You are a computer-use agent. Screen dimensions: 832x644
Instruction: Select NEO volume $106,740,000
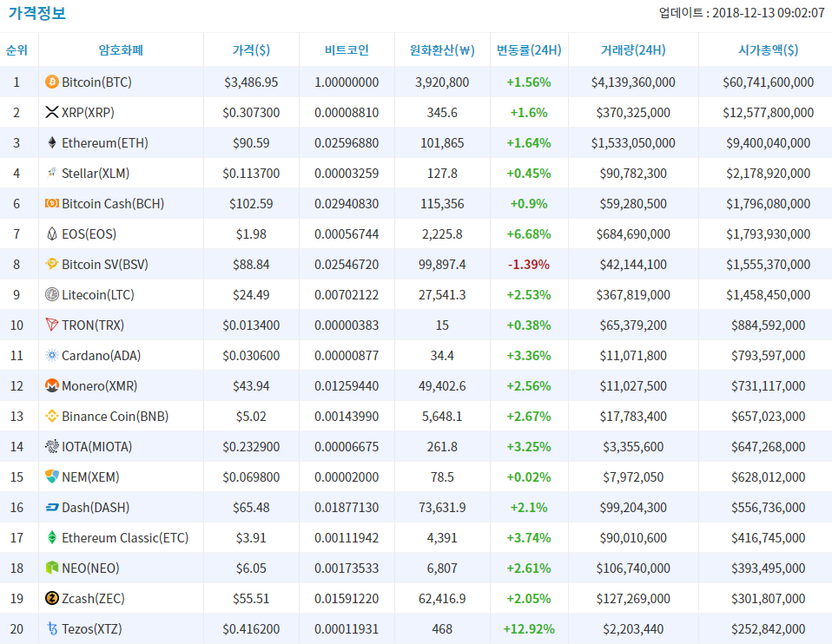tap(633, 568)
